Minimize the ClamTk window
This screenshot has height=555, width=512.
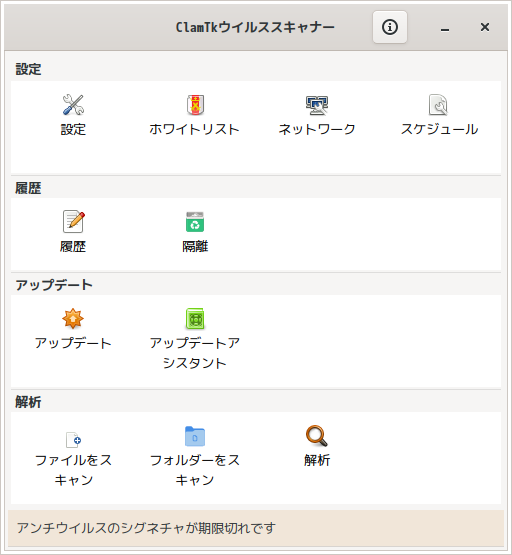pos(445,28)
